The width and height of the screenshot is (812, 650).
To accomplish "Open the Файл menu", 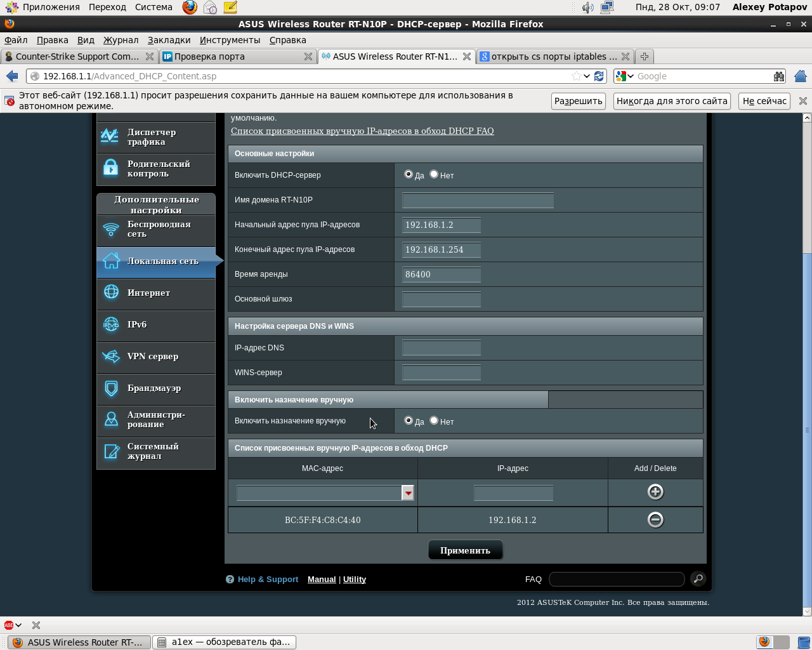I will tap(16, 40).
